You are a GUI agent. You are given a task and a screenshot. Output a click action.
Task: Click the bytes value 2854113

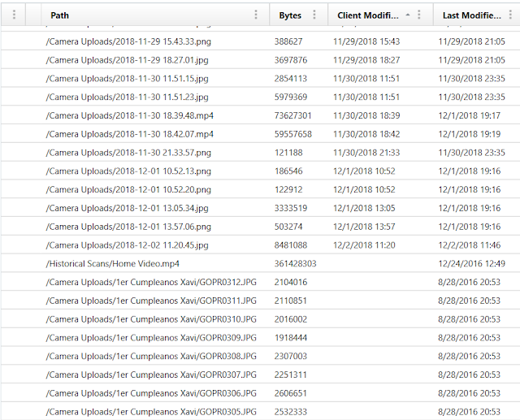click(x=291, y=79)
